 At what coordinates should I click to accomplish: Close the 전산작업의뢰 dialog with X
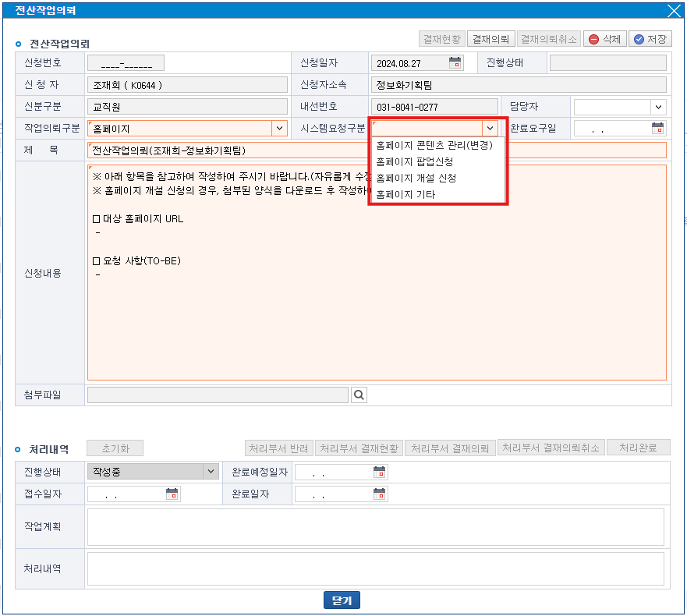tap(674, 10)
